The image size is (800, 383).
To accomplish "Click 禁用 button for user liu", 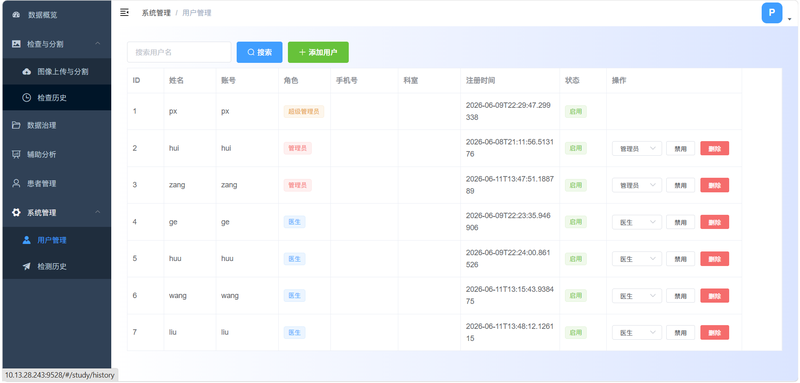I will tap(681, 333).
